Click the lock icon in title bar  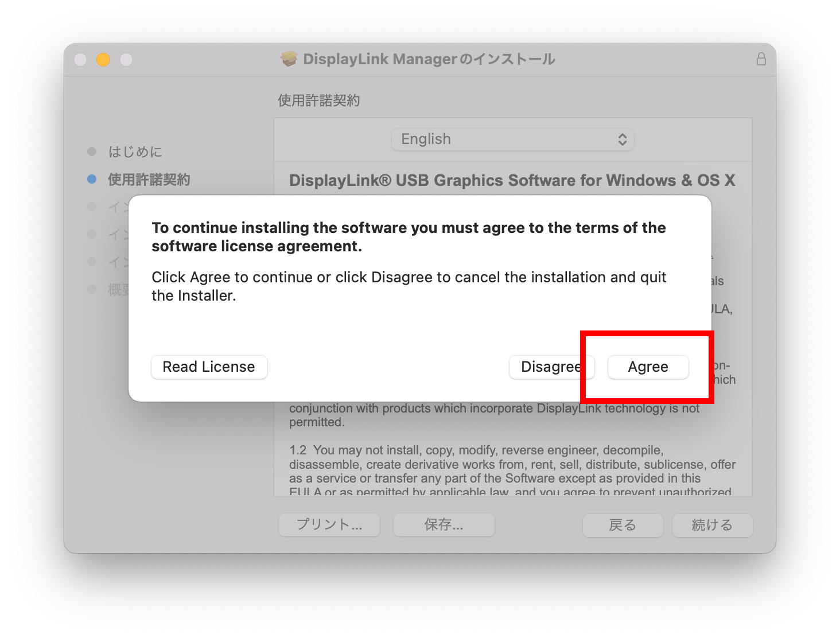pyautogui.click(x=761, y=59)
